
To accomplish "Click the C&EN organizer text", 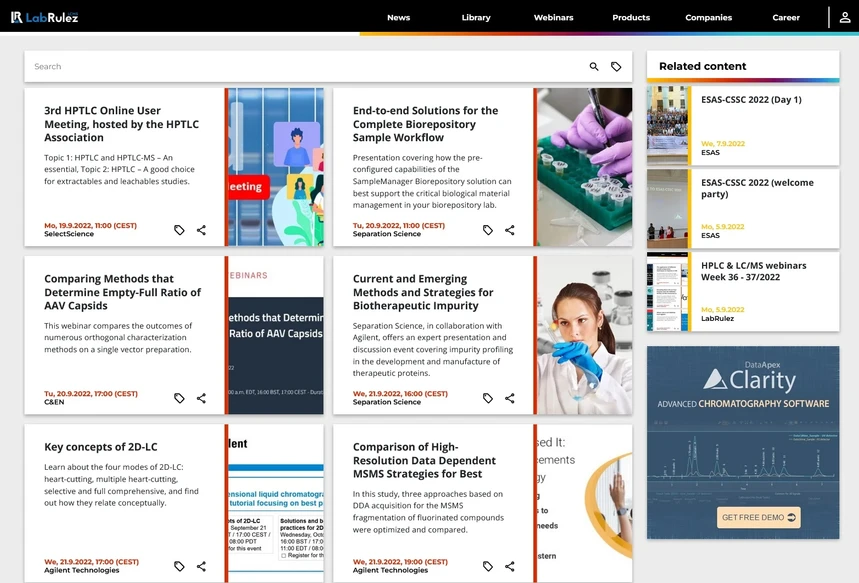I will click(x=54, y=402).
